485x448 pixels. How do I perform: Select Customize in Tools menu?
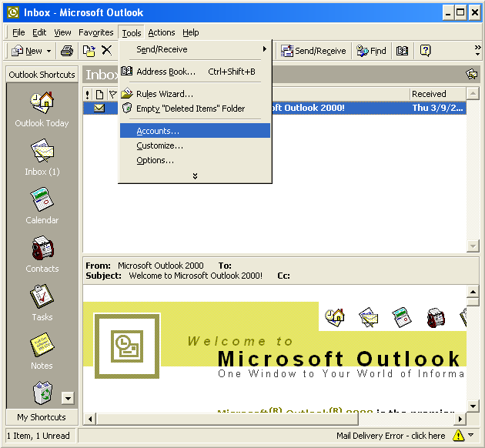click(x=195, y=145)
